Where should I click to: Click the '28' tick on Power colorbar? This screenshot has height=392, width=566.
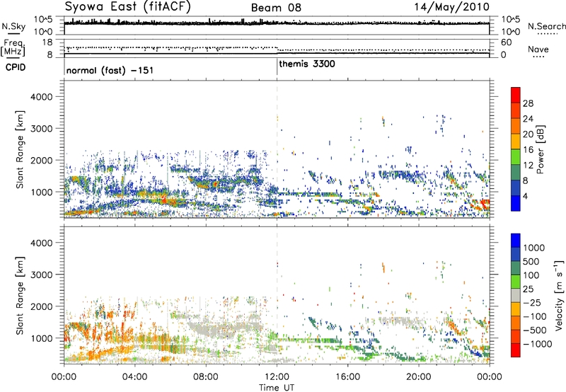point(528,103)
